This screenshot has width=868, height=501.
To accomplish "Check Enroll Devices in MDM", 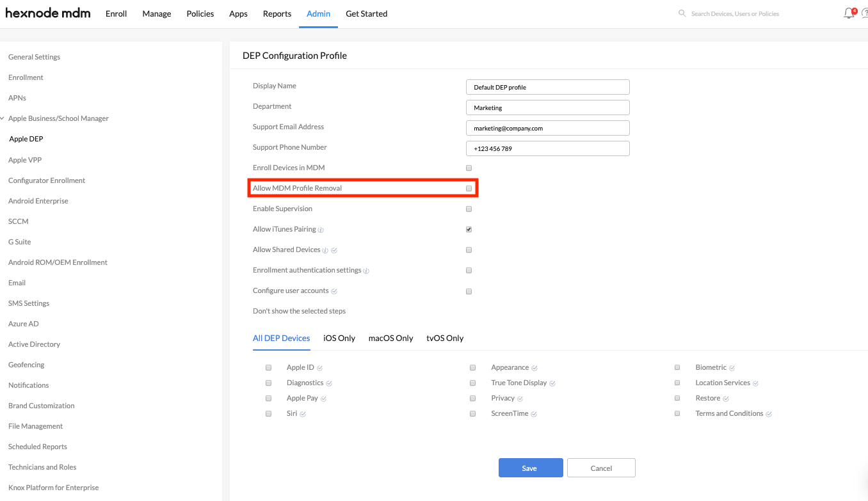I will 469,168.
